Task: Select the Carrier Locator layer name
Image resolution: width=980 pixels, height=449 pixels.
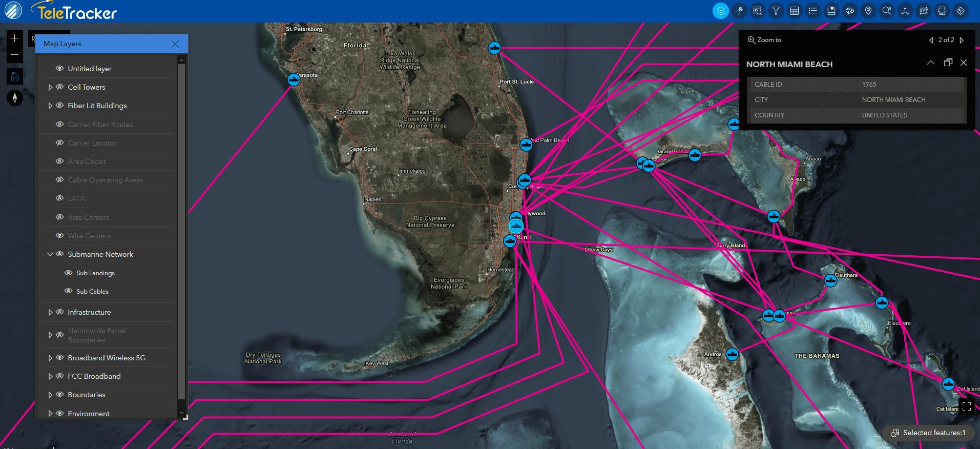Action: (92, 143)
